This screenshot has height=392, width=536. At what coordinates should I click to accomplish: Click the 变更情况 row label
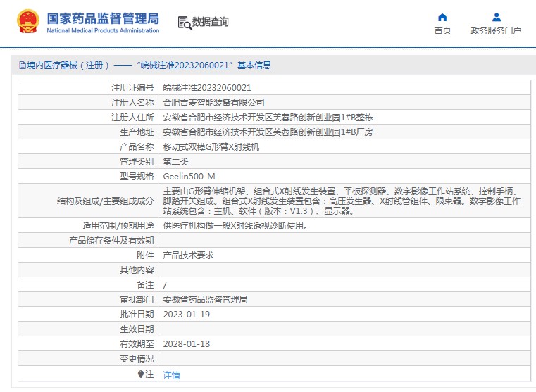click(x=137, y=359)
